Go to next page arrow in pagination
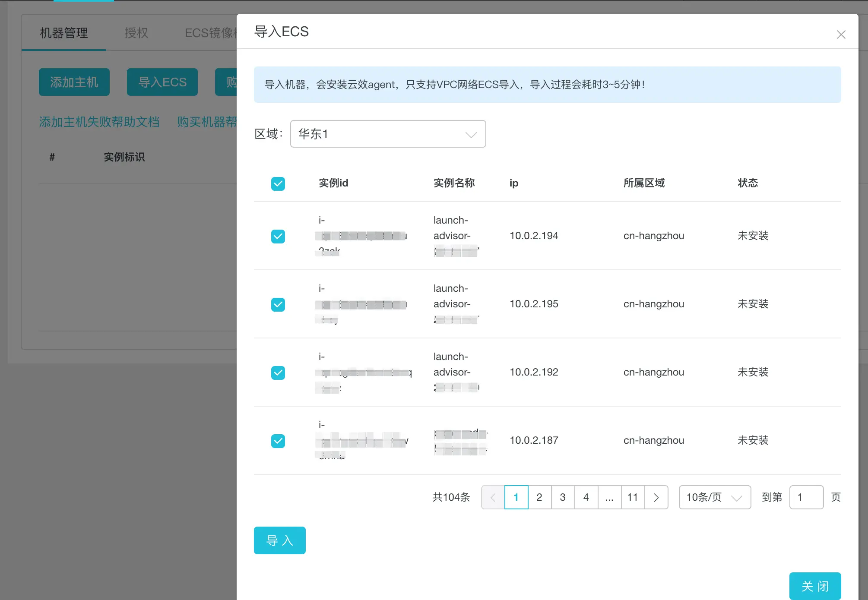The width and height of the screenshot is (868, 600). pos(656,497)
